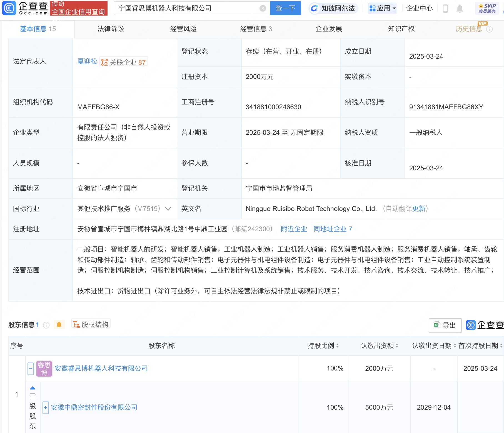Click the shareholder alert bell icon

point(59,325)
